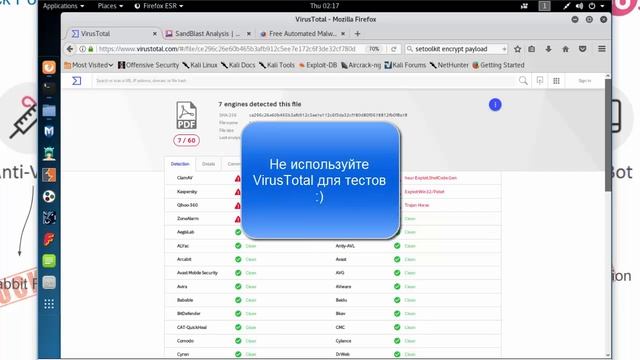640x360 pixels.
Task: Open the Exploit-DB bookmark
Action: [318, 65]
